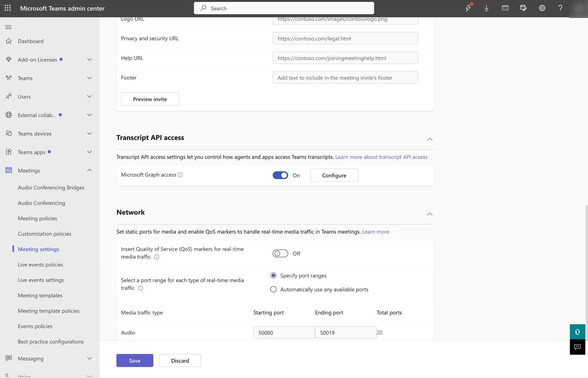Select Automatically use any available ports
This screenshot has width=588, height=378.
[273, 289]
